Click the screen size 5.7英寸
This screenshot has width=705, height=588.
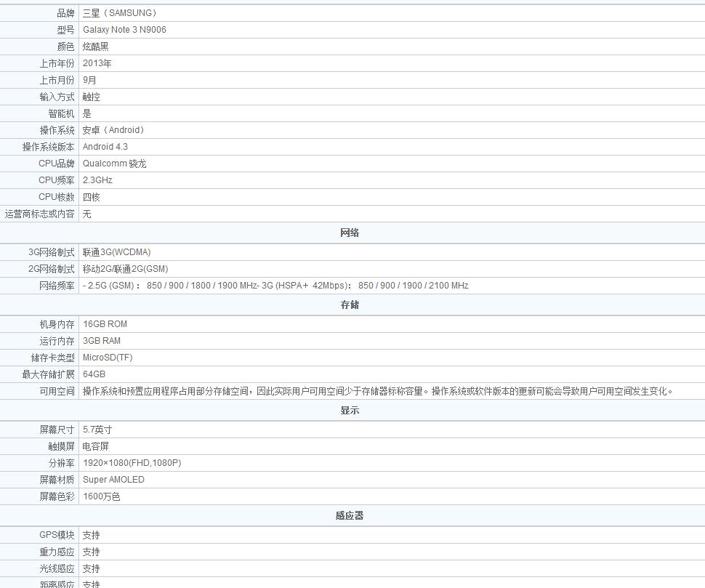tap(97, 430)
